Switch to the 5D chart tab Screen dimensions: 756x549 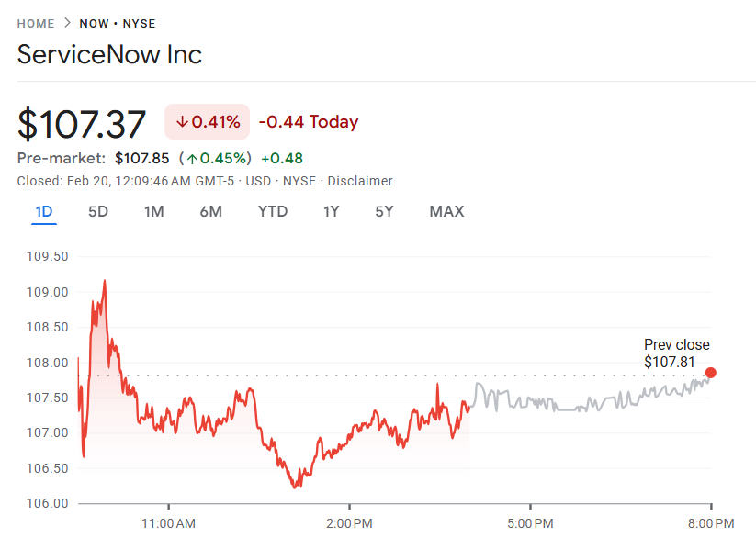pyautogui.click(x=98, y=212)
